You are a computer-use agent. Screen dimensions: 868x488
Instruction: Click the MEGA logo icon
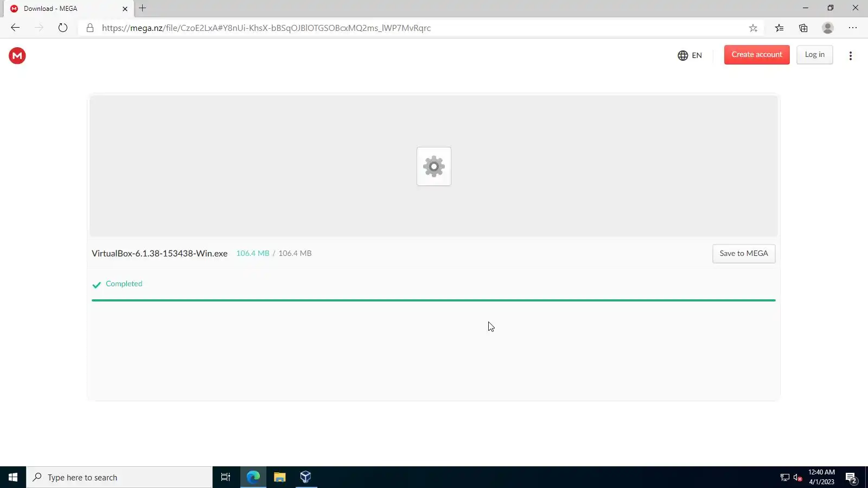click(x=17, y=55)
